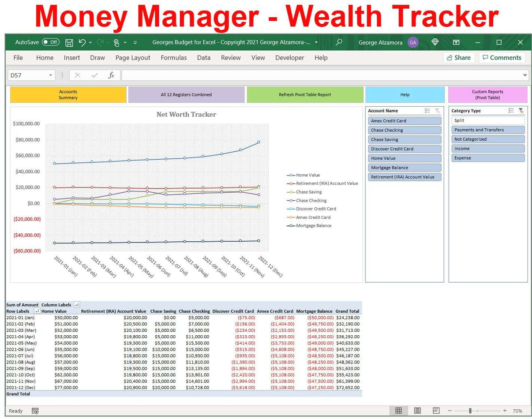The image size is (532, 419).
Task: Open the Search magnifying glass in title bar
Action: (x=339, y=42)
